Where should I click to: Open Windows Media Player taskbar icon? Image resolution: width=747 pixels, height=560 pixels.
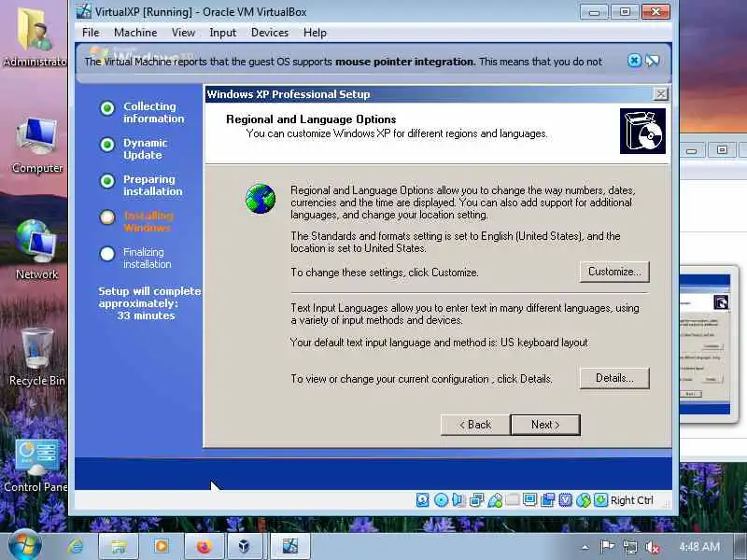[x=162, y=546]
